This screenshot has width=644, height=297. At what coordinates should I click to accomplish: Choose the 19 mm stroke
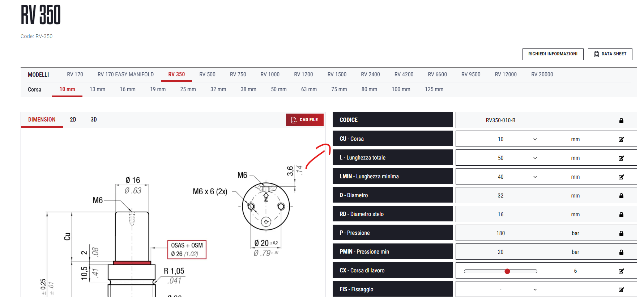[x=158, y=89]
